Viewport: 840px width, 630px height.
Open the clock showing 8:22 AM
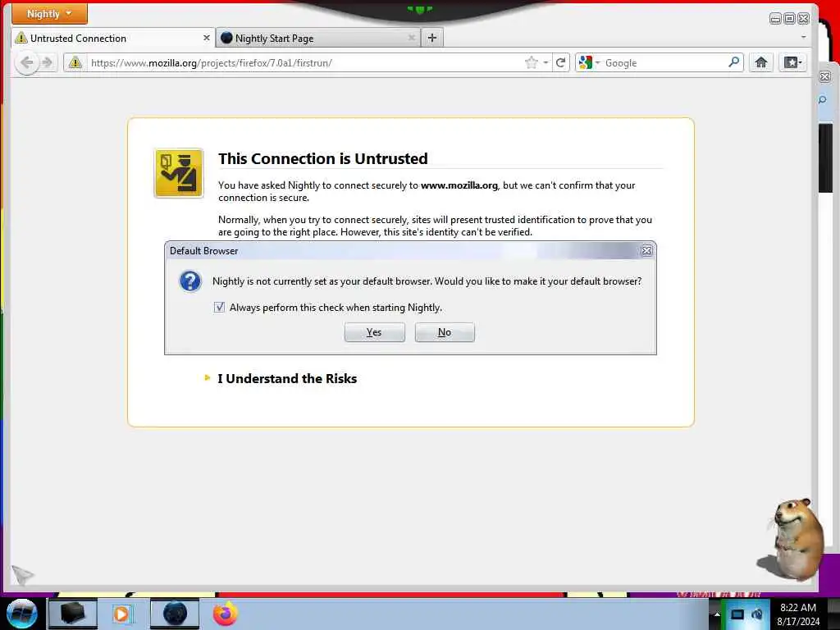click(798, 614)
